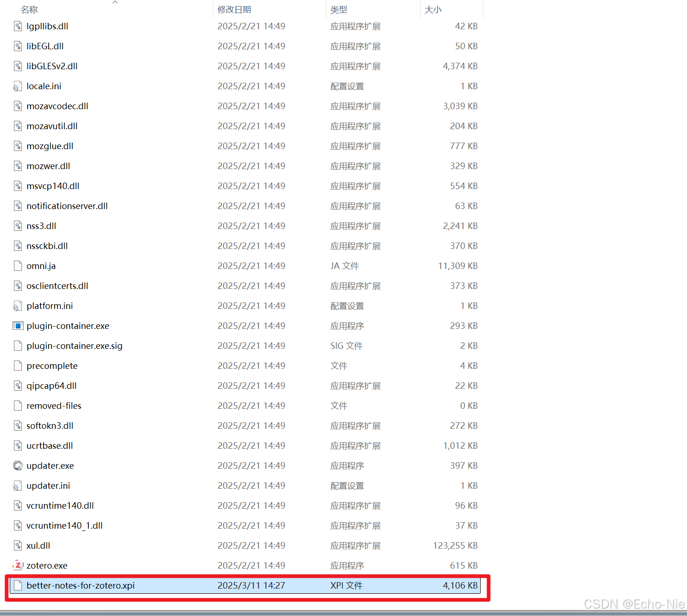Click the locale.ini settings file icon

tap(18, 86)
